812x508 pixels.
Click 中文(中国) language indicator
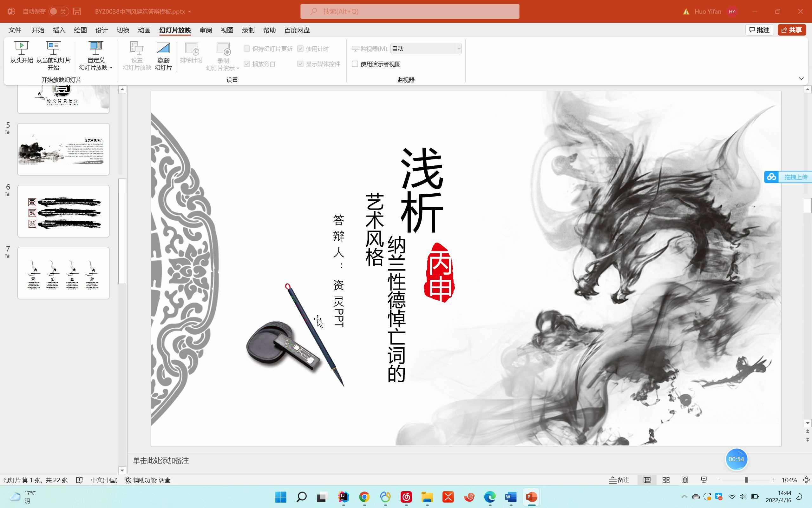tap(104, 480)
